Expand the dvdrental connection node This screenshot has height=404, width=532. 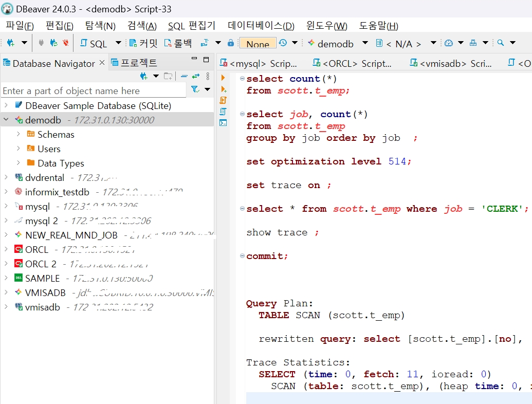click(x=6, y=177)
